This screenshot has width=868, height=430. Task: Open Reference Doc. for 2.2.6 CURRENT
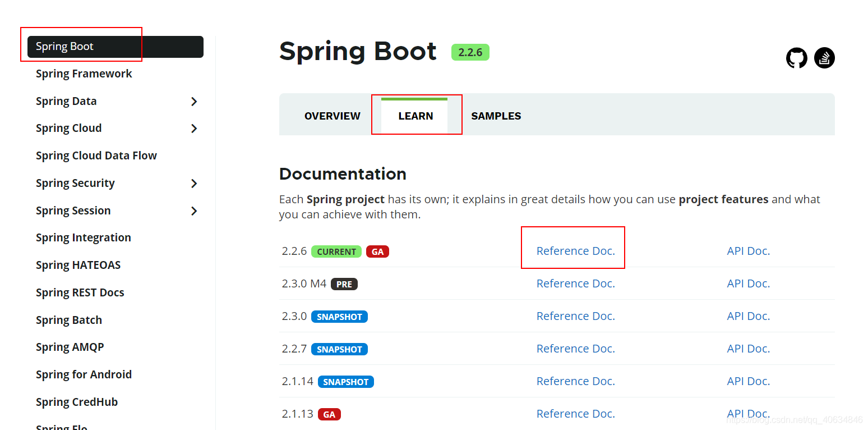(576, 251)
